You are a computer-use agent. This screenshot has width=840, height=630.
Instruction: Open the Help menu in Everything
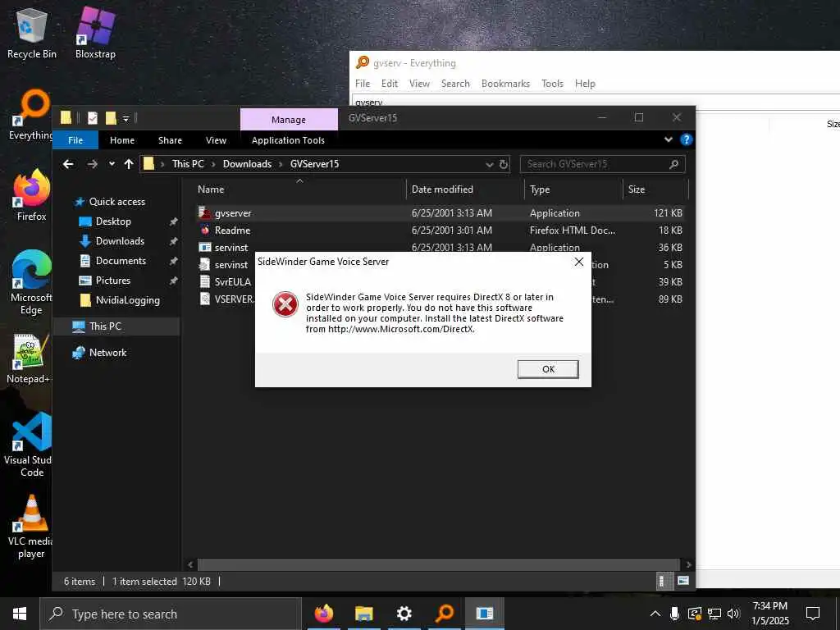click(x=585, y=84)
